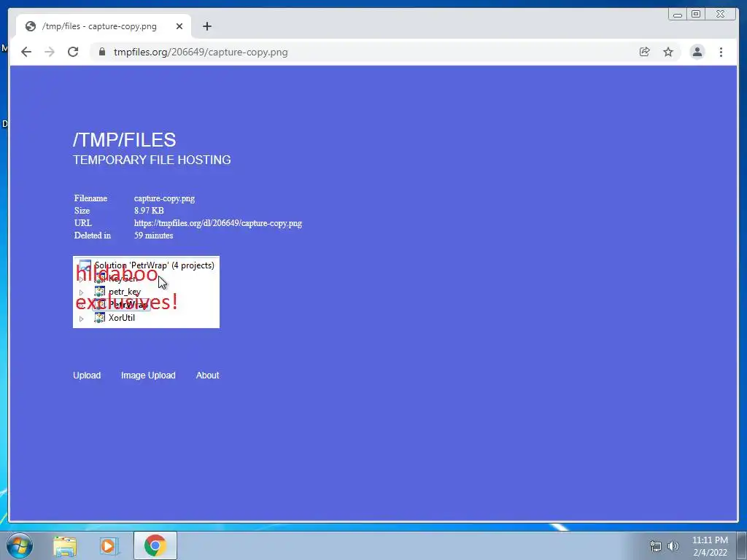Open Windows Explorer from taskbar
Screen dimensions: 747x560
(65, 545)
